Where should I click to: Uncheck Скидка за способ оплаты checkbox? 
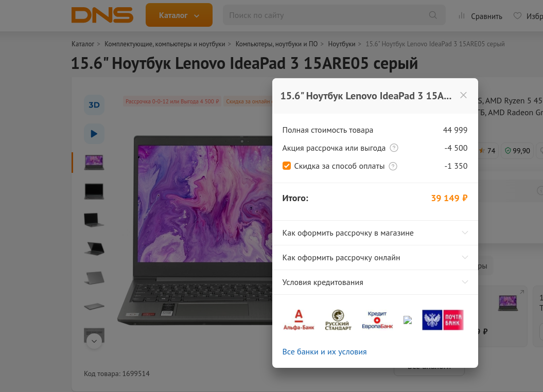287,166
